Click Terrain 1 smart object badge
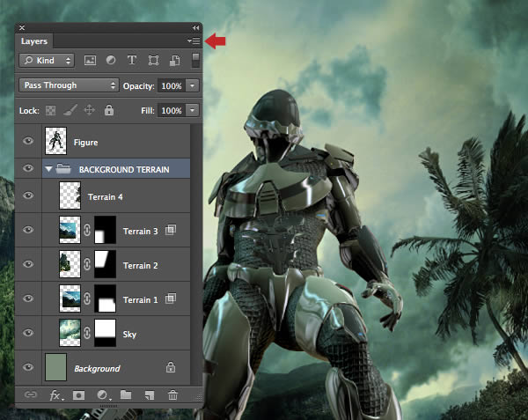This screenshot has height=420, width=528. (x=171, y=298)
